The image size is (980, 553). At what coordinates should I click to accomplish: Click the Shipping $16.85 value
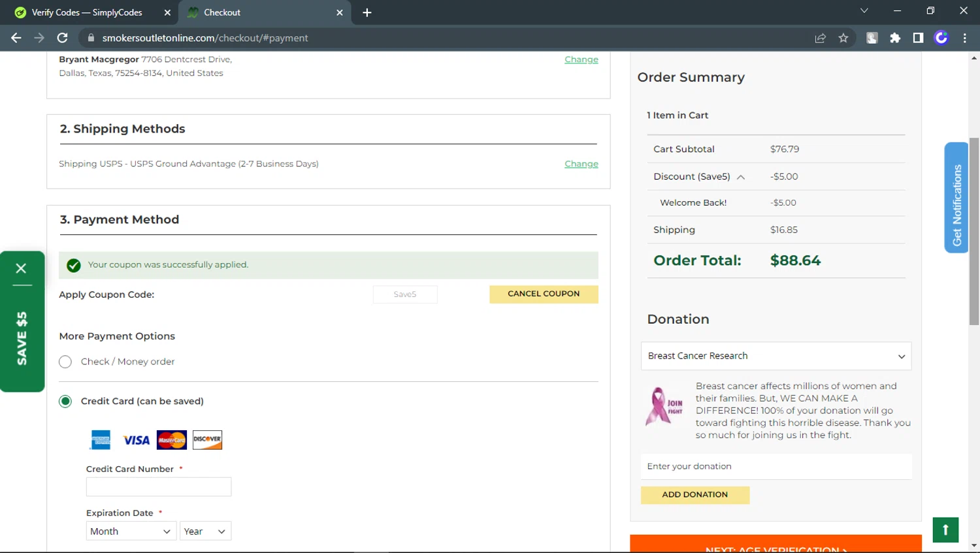[784, 230]
